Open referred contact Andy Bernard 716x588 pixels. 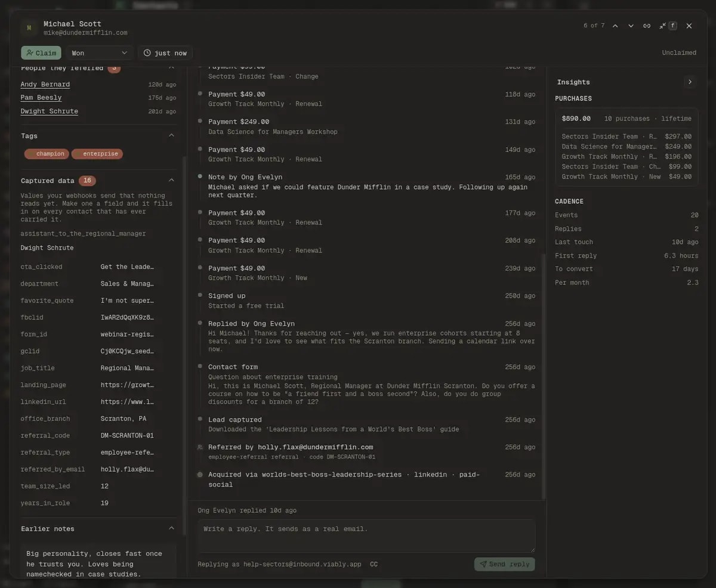pos(45,85)
